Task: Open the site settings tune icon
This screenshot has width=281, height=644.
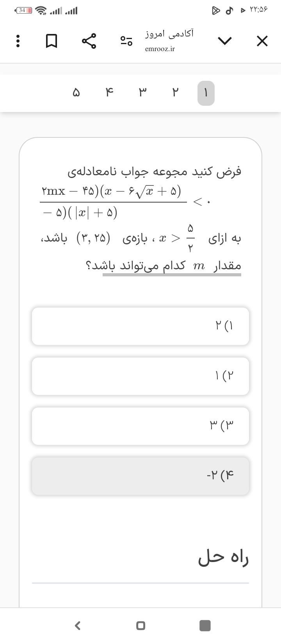Action: [126, 41]
